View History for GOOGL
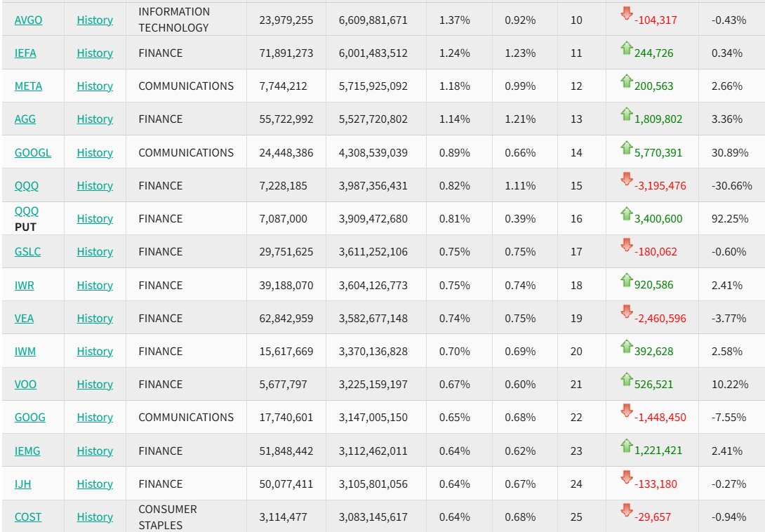Screen dimensions: 765x532 95,153
